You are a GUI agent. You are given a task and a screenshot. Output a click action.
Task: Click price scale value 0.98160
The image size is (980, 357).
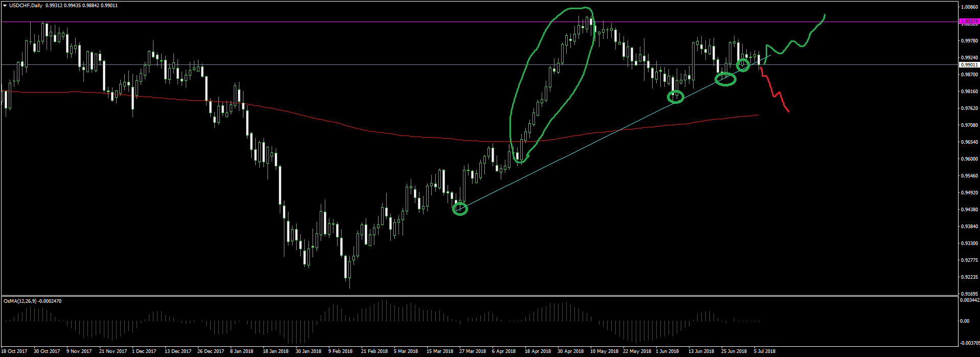click(x=969, y=92)
